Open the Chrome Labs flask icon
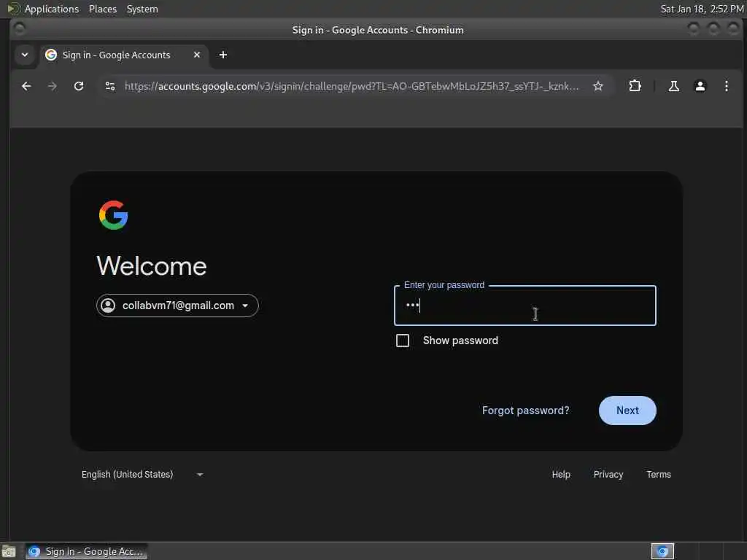747x560 pixels. pyautogui.click(x=673, y=86)
